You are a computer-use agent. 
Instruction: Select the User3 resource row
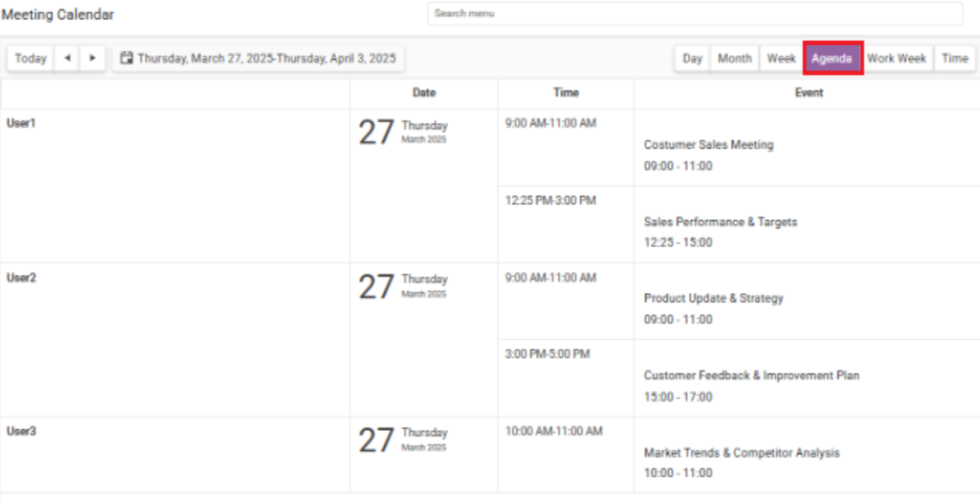(x=175, y=455)
